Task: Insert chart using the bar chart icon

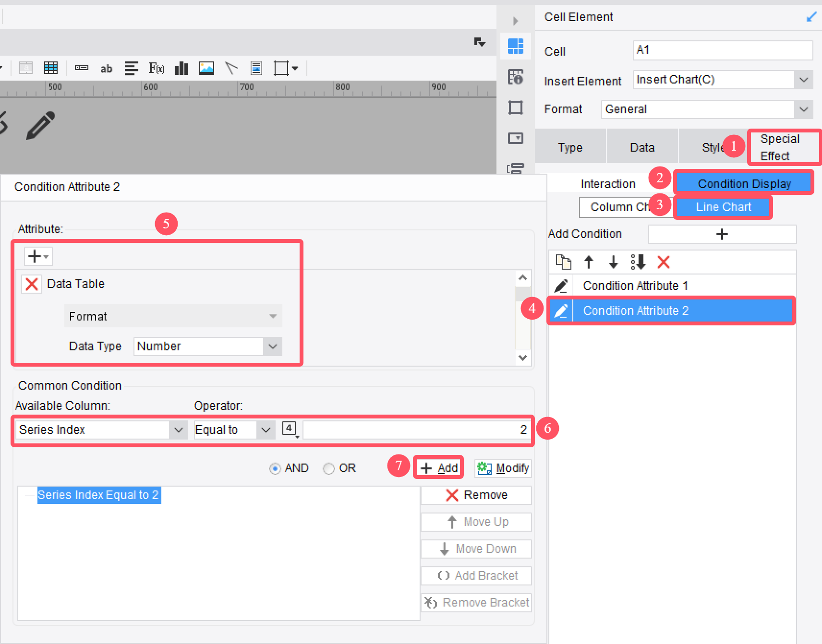Action: pos(181,68)
